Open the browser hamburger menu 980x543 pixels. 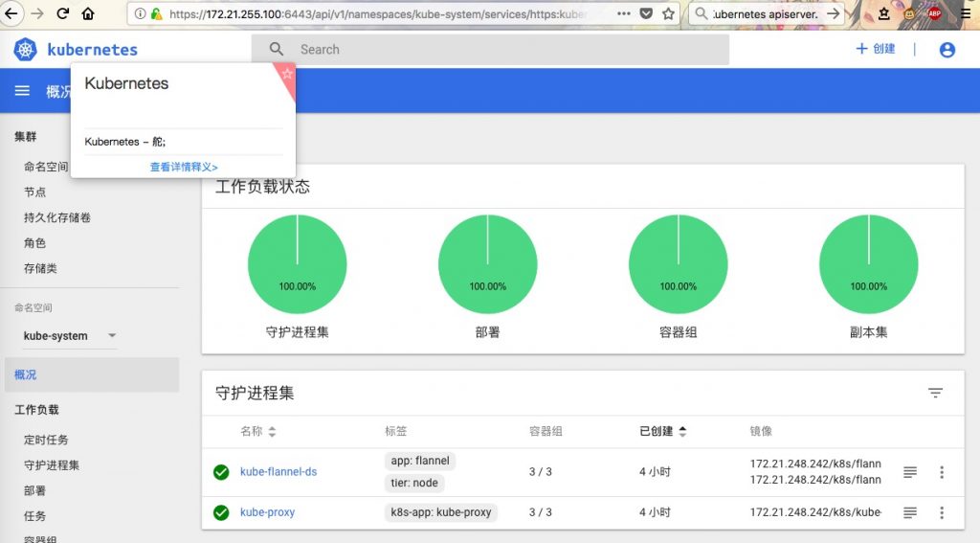(x=965, y=13)
